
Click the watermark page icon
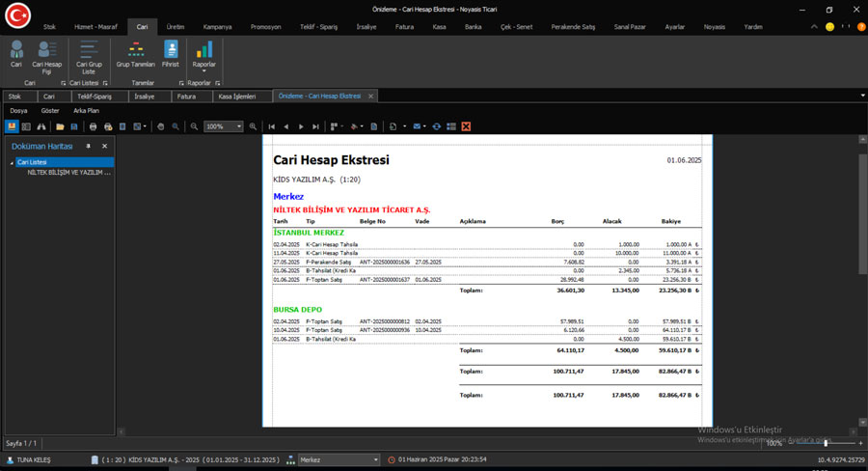click(374, 126)
